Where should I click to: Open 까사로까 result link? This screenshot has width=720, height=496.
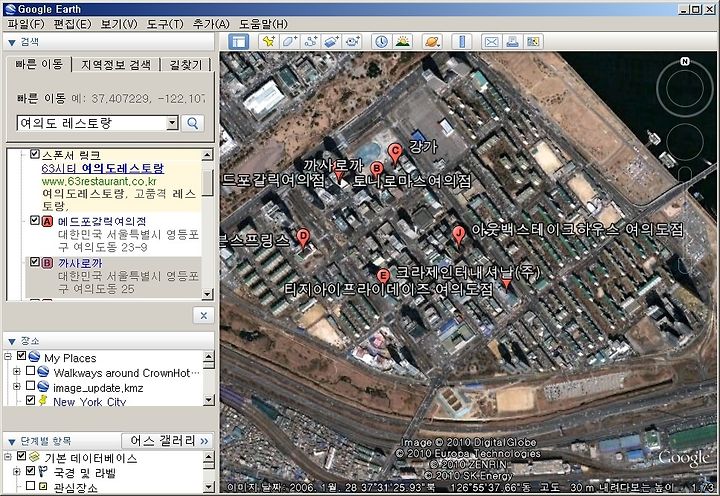[80, 263]
